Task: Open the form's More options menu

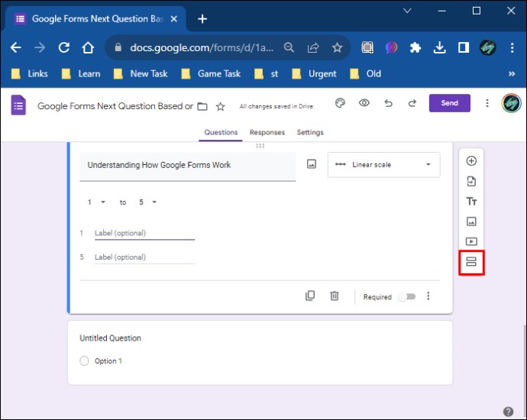Action: pos(487,103)
